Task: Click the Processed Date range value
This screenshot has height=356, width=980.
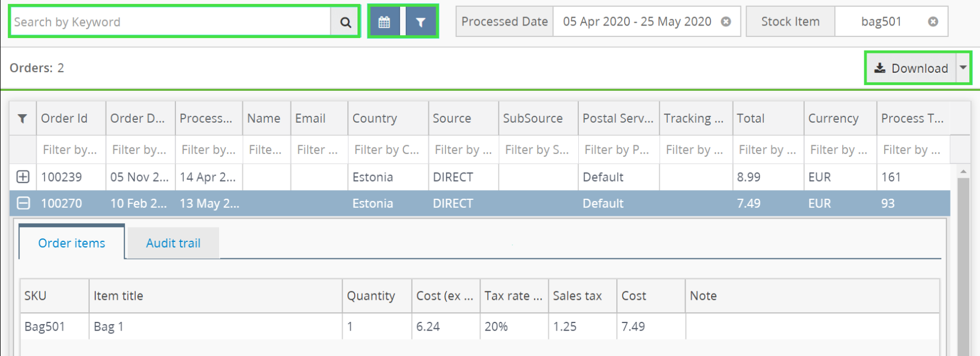Action: coord(637,22)
